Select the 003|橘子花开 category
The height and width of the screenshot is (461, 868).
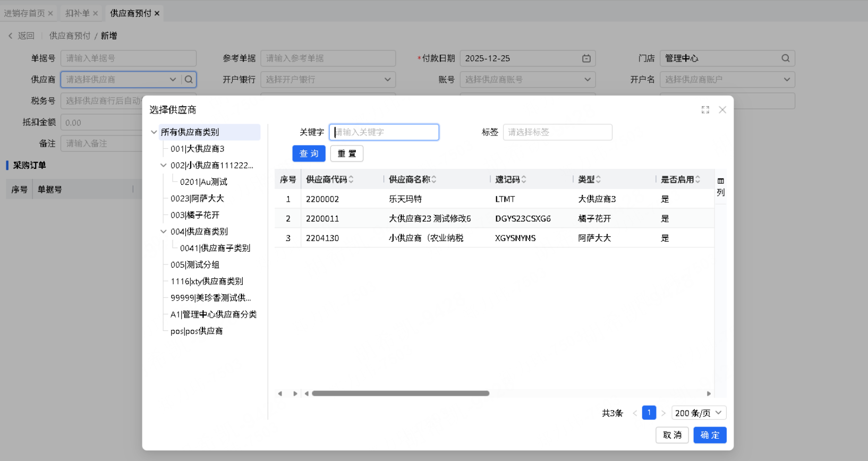(195, 215)
